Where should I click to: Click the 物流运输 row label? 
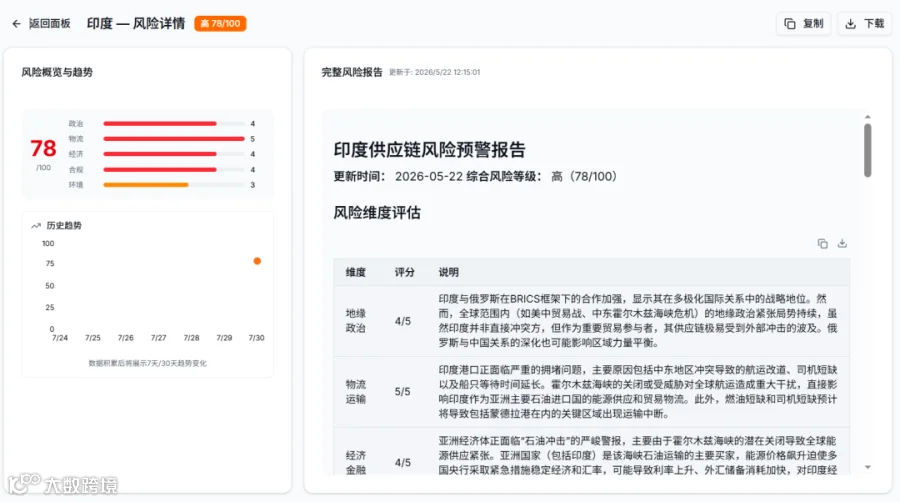tap(356, 392)
